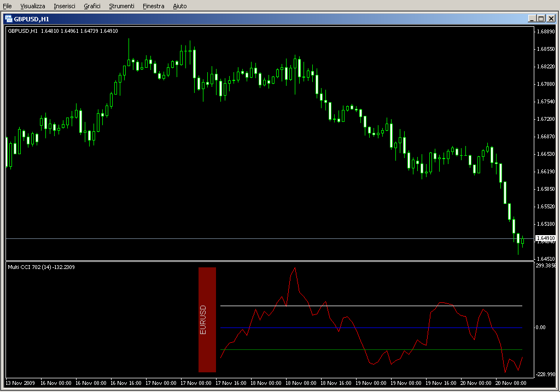Click the 299.3858 indicator scale value

click(546, 266)
